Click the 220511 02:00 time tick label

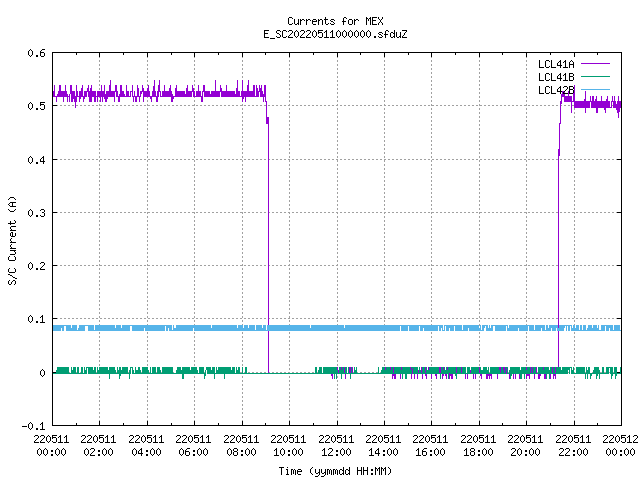click(x=98, y=446)
